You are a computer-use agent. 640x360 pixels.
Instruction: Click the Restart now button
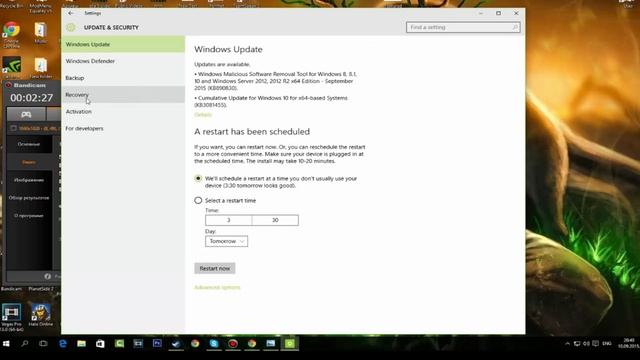tap(215, 268)
